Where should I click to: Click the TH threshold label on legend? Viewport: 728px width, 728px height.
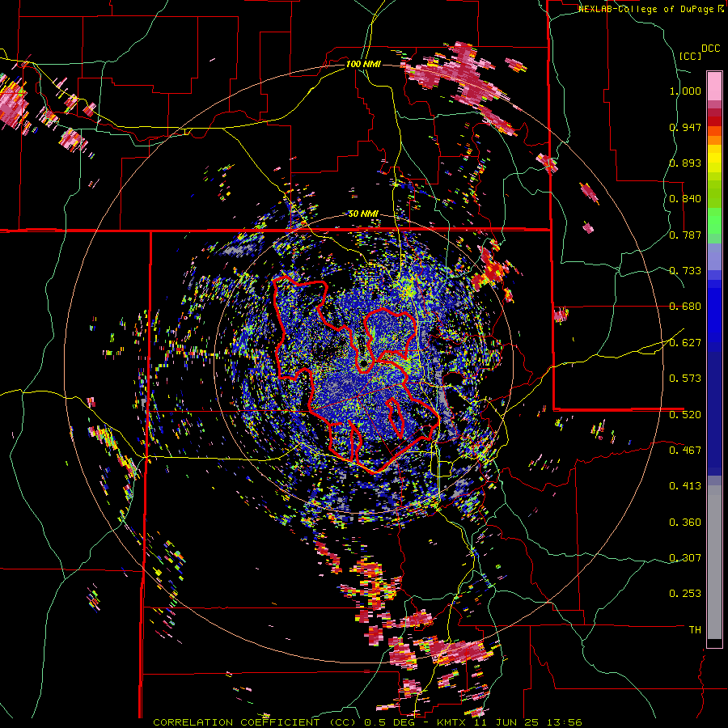point(695,630)
